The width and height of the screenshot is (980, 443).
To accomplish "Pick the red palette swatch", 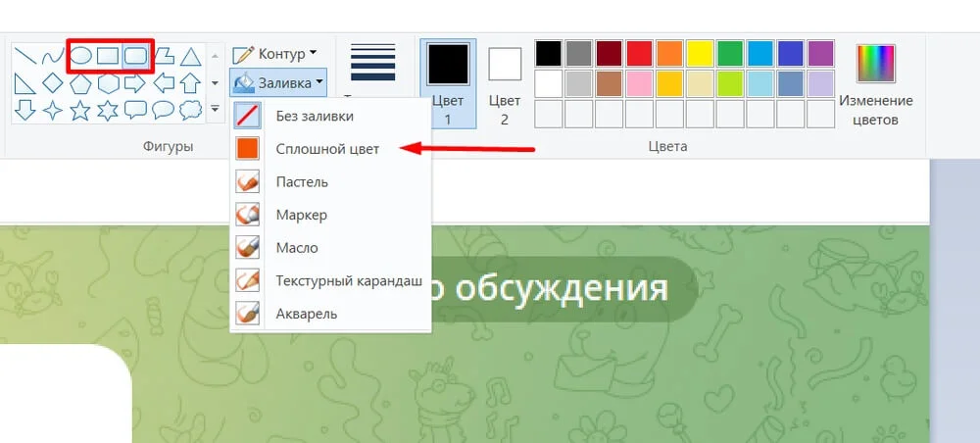I will tap(639, 54).
